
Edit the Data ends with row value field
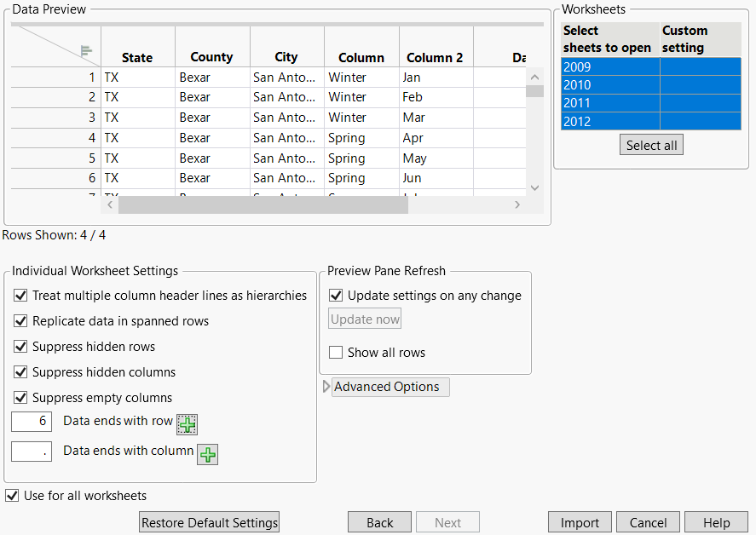tap(31, 421)
